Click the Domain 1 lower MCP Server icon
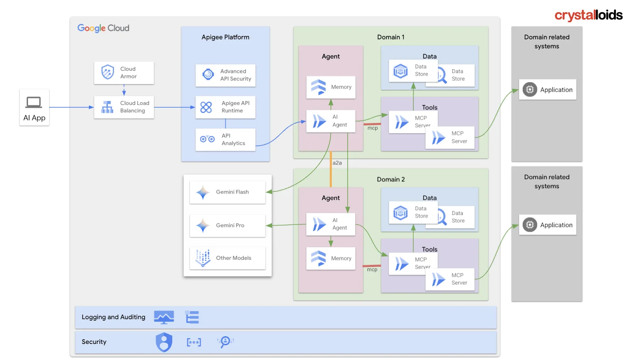630x364 pixels. coord(439,138)
